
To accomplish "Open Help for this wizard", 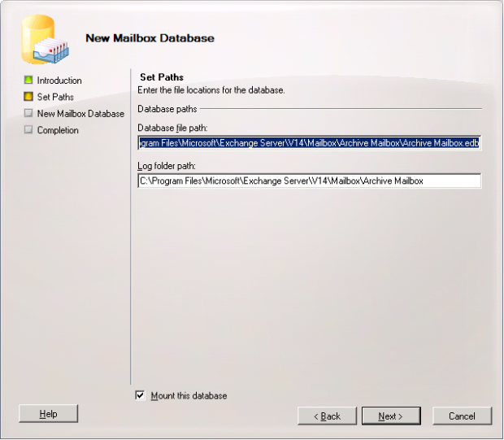I will 48,414.
